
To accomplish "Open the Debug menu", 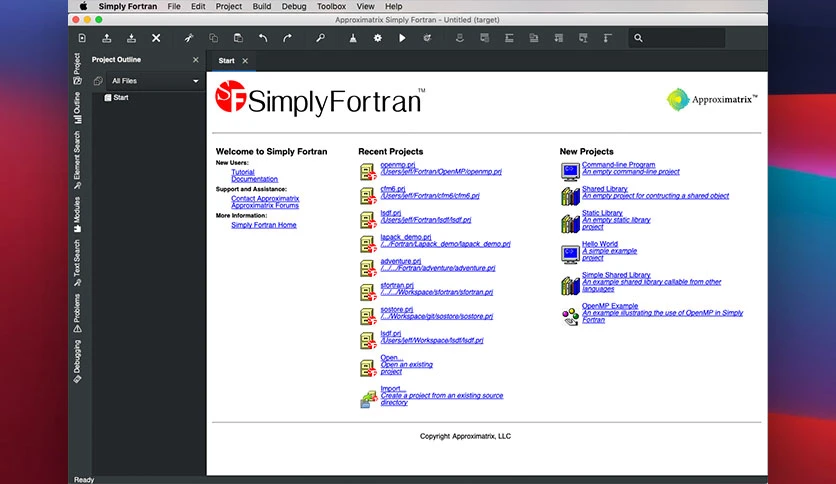I will (294, 6).
